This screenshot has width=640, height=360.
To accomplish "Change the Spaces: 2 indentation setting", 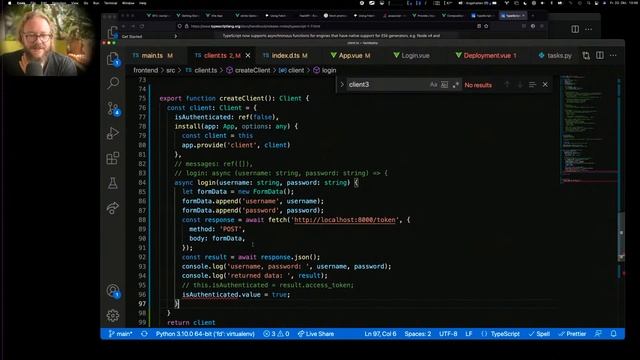I will click(x=418, y=334).
